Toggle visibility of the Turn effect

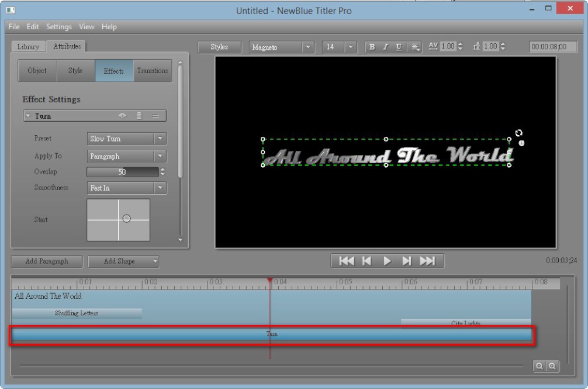click(122, 116)
